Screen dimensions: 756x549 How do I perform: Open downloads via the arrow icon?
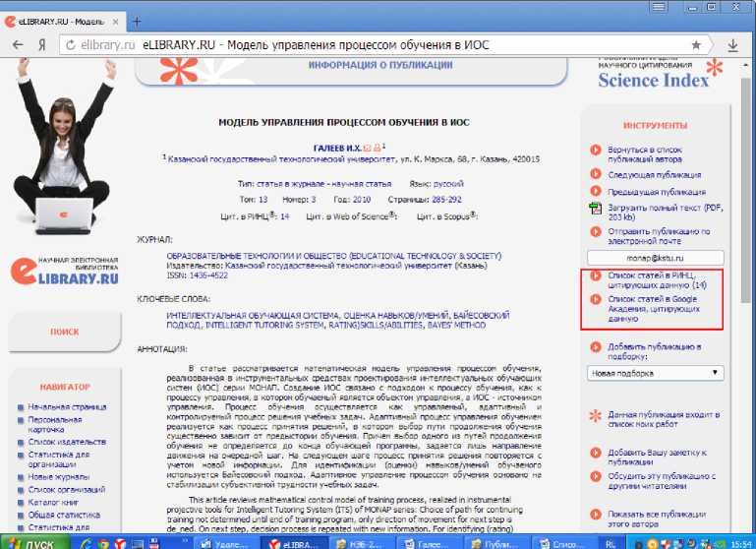click(x=732, y=45)
